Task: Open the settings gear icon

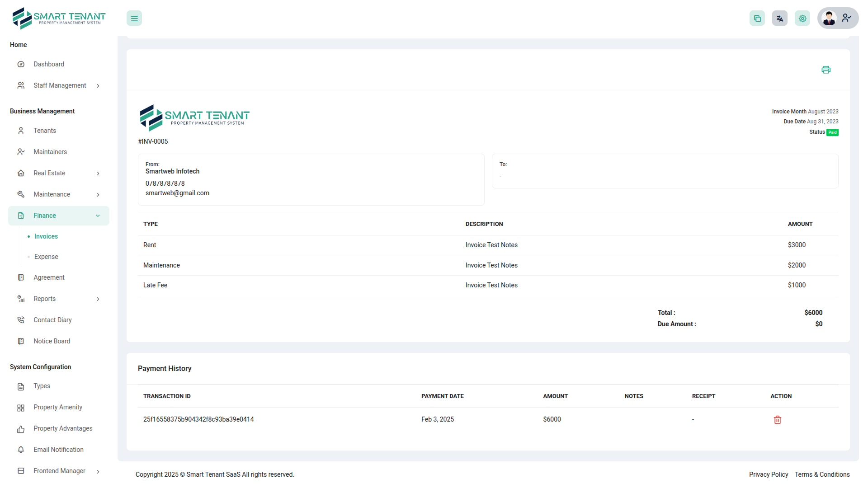Action: coord(802,18)
